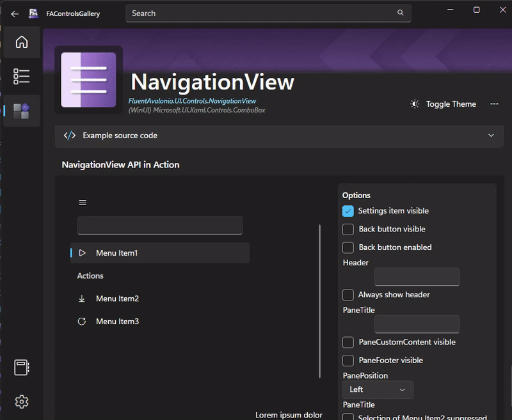
Task: Enable the Back button enabled checkbox
Action: coord(348,247)
